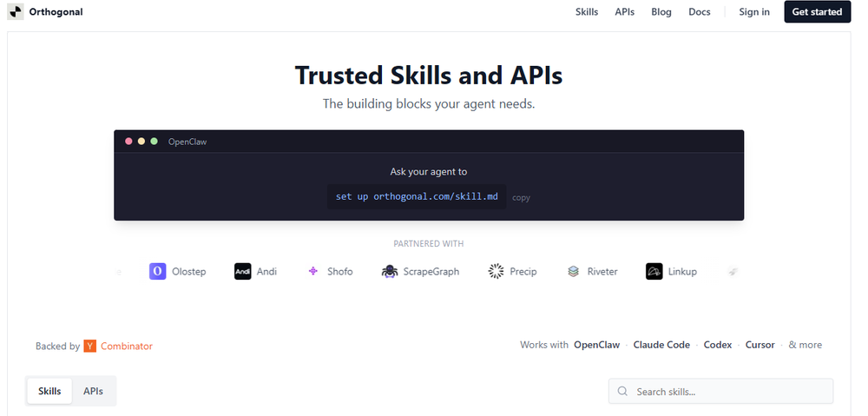Select the Skills tab
This screenshot has height=416, width=868.
click(49, 391)
